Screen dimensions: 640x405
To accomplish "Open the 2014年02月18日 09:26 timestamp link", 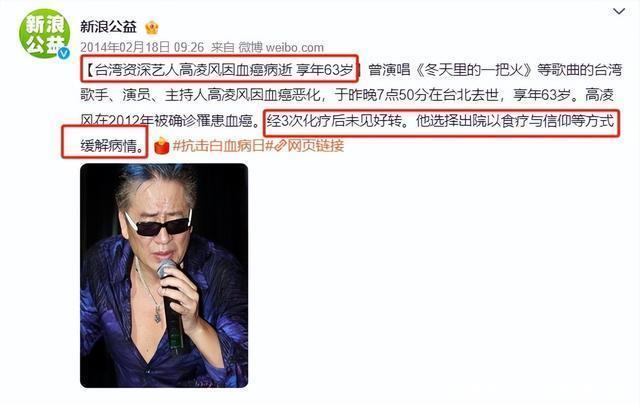I will pyautogui.click(x=142, y=47).
